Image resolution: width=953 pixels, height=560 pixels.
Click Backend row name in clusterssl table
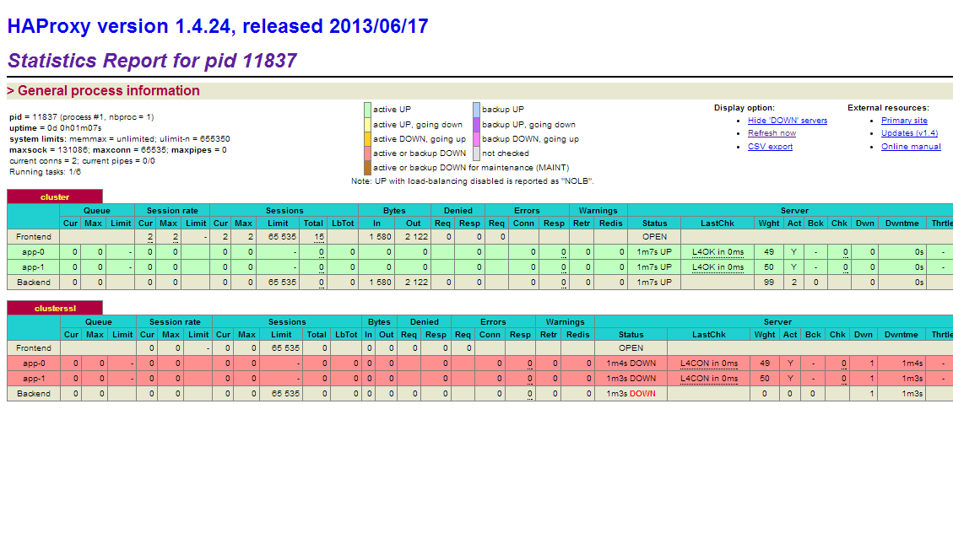34,394
